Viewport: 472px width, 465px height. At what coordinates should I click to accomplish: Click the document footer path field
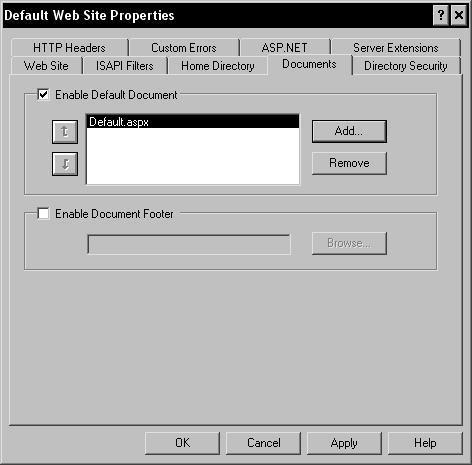point(189,245)
